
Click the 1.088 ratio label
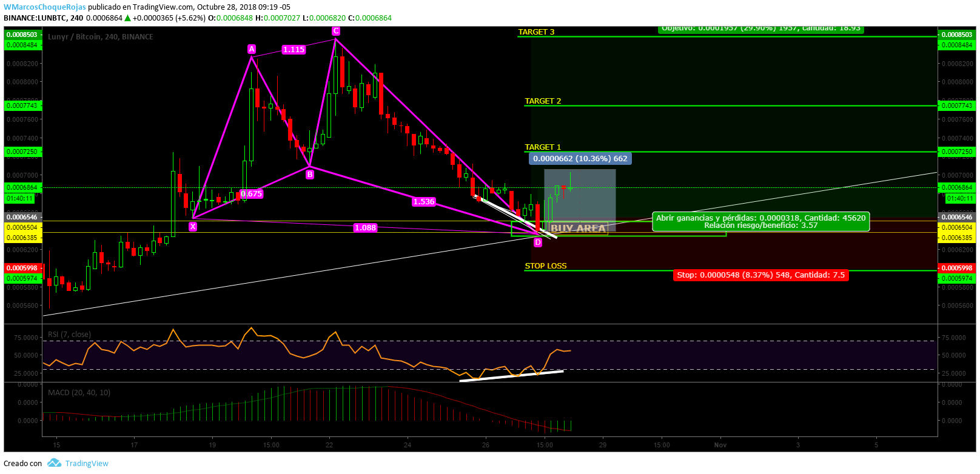(365, 228)
